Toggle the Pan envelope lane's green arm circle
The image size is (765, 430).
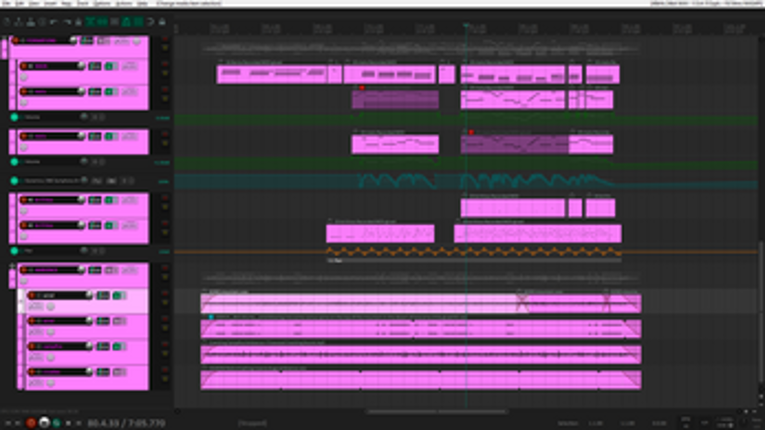pos(14,251)
